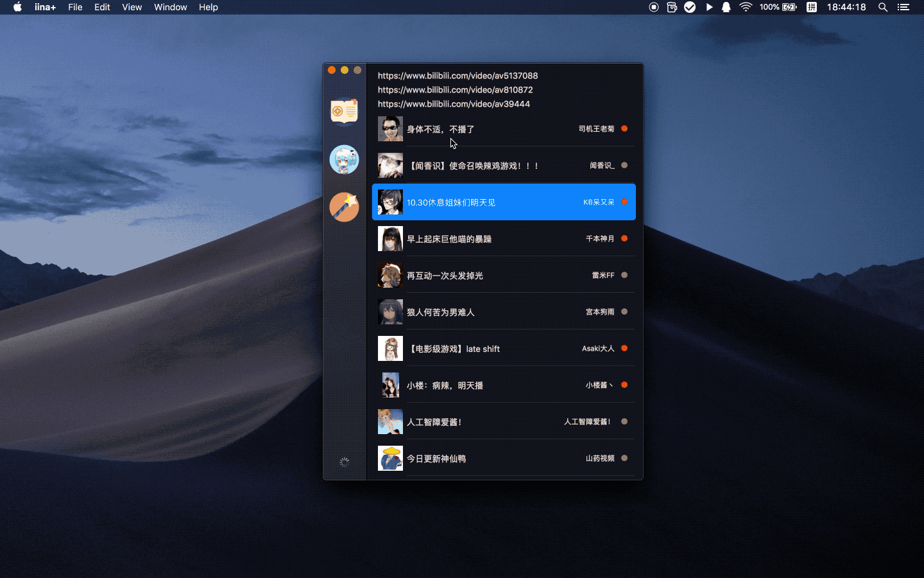This screenshot has height=578, width=924.
Task: Open the notification bell icon in the menu bar
Action: click(726, 7)
